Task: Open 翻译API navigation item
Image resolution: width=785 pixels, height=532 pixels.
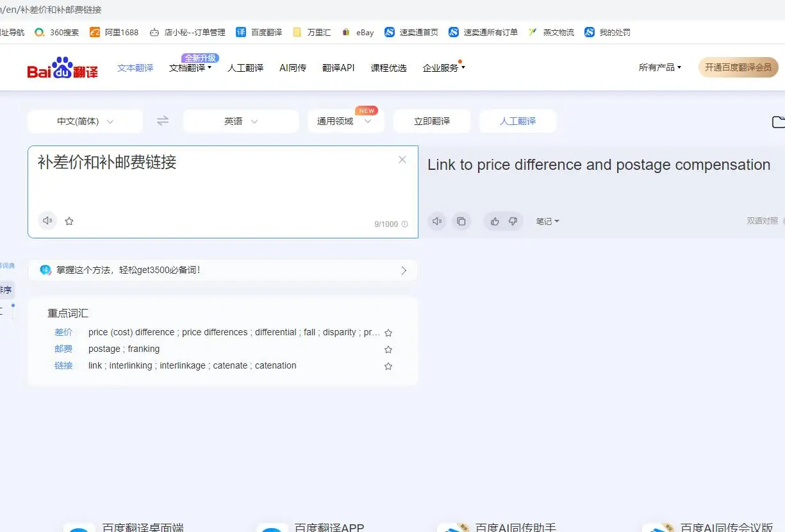Action: click(x=338, y=68)
